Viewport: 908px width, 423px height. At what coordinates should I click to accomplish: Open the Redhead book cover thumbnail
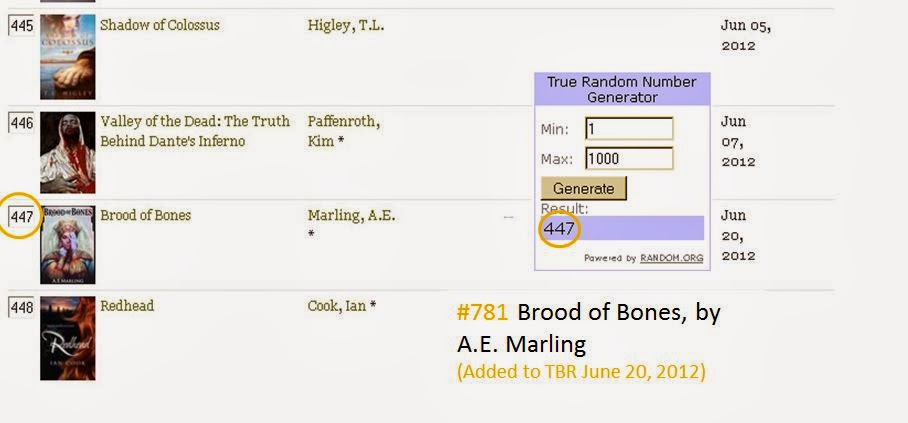[x=68, y=338]
